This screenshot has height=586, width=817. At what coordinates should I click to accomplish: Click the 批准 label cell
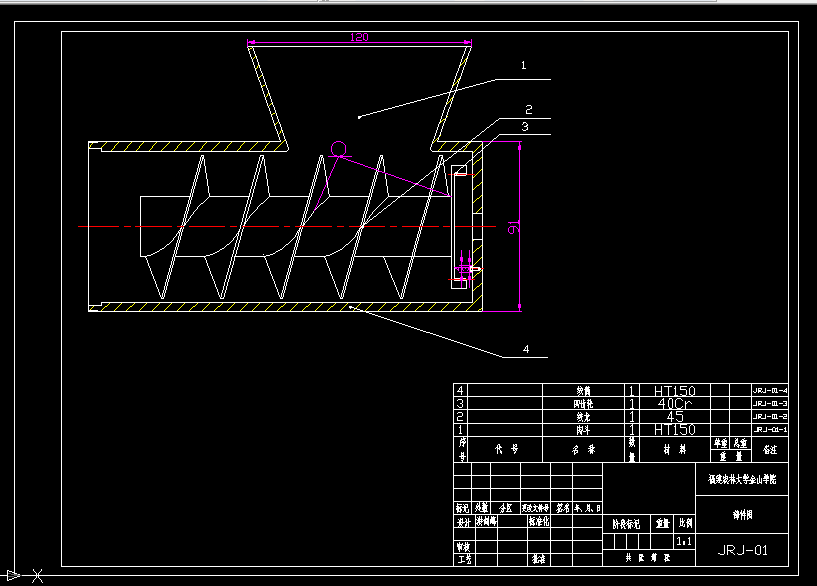[x=539, y=559]
